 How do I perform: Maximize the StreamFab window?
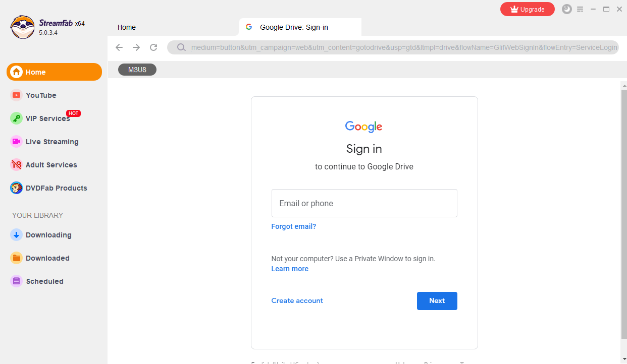point(606,9)
